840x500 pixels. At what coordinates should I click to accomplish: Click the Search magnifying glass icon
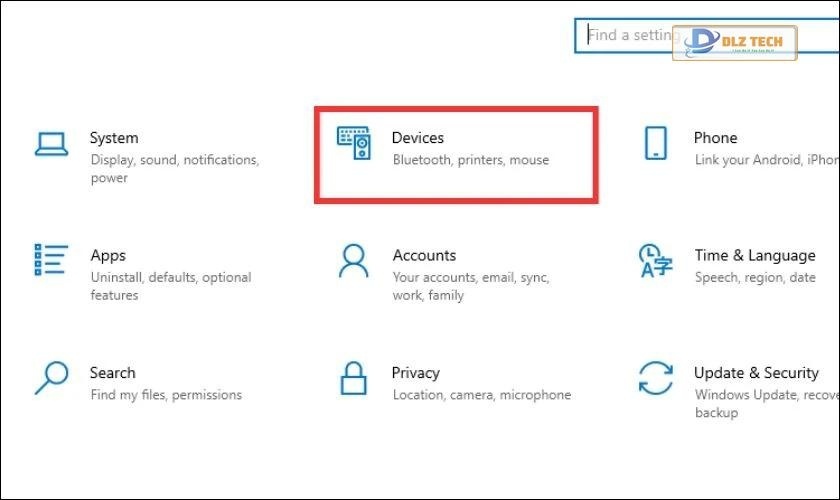[51, 378]
